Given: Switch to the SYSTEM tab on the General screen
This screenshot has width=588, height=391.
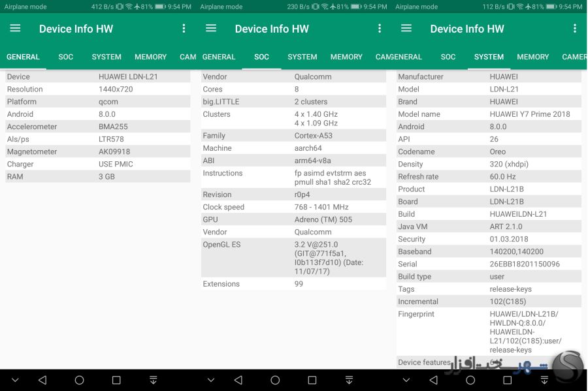Looking at the screenshot, I should [x=106, y=57].
